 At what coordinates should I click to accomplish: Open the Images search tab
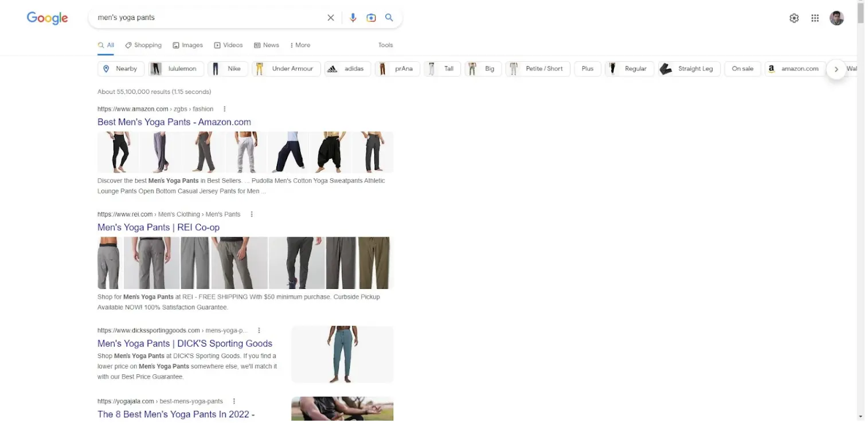187,45
